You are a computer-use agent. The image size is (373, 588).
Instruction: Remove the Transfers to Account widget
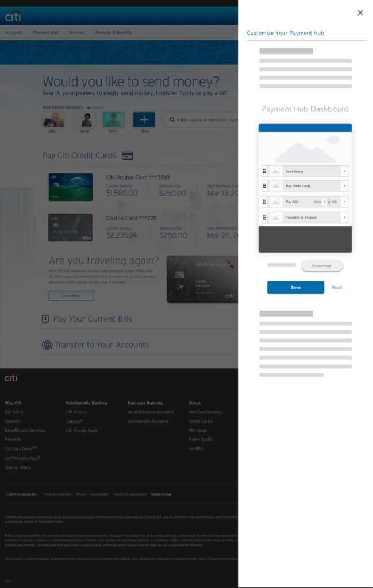pos(344,218)
